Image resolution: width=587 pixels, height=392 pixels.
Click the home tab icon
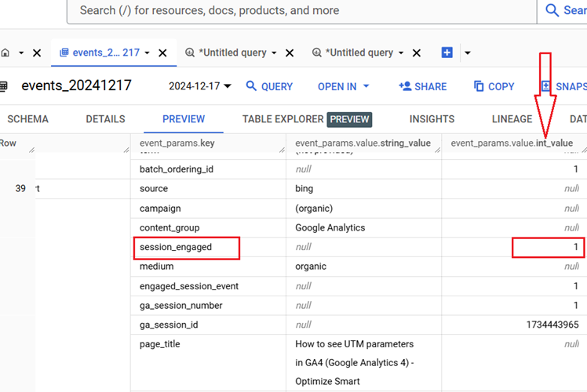click(x=5, y=53)
